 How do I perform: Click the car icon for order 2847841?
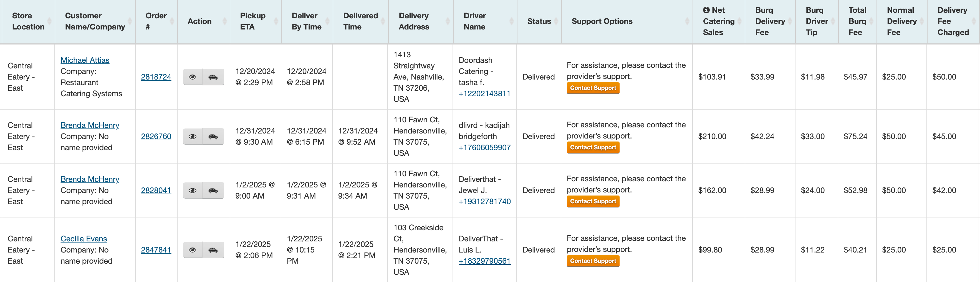213,250
